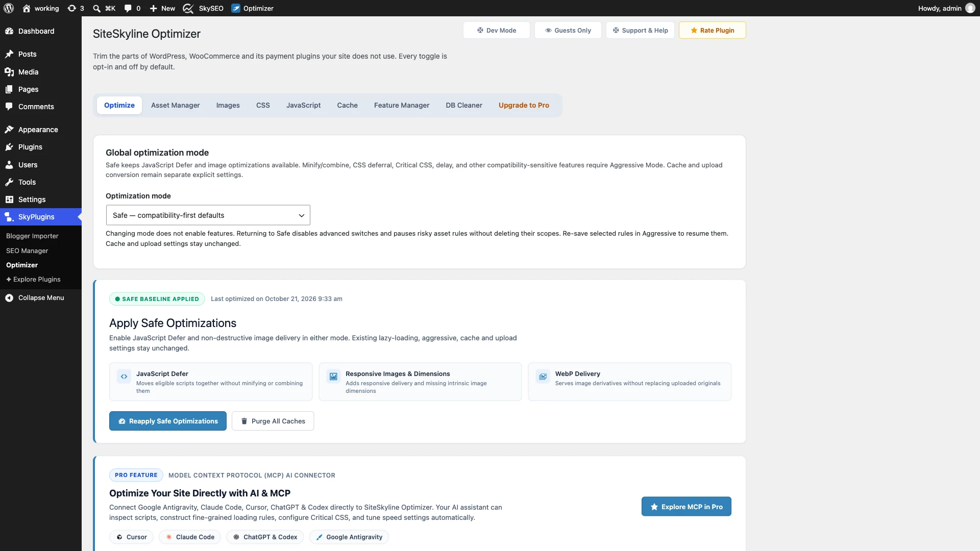Click the SkySEO admin bar icon
Image resolution: width=980 pixels, height=551 pixels.
pos(188,8)
